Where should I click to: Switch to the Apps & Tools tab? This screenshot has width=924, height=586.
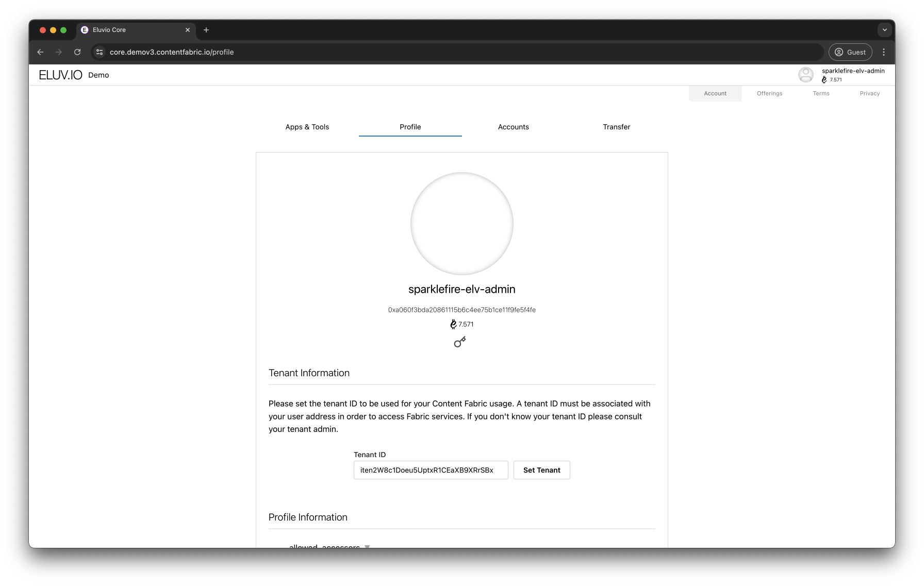point(307,127)
